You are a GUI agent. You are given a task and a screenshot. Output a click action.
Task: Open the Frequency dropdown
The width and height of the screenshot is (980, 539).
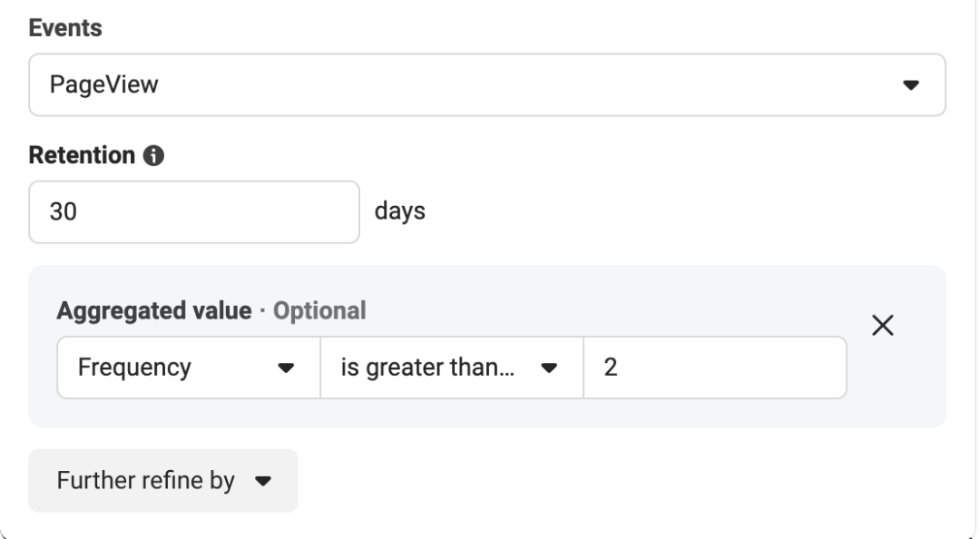[188, 367]
